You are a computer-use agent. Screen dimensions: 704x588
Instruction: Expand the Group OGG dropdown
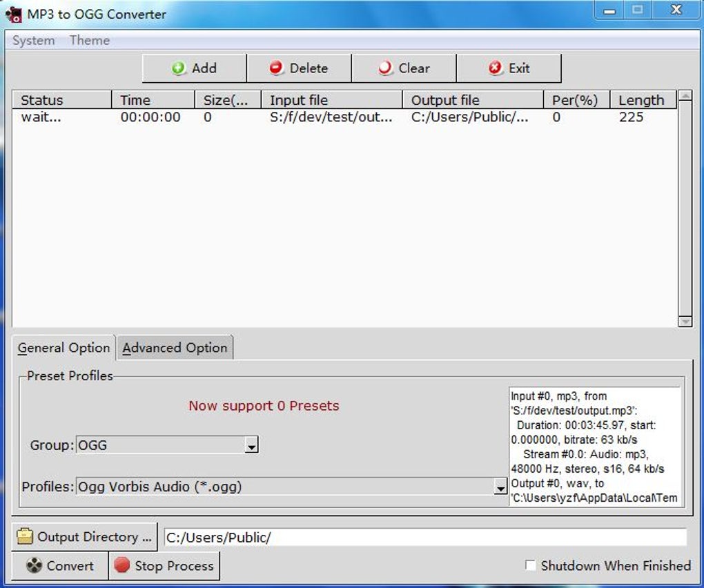[x=251, y=445]
